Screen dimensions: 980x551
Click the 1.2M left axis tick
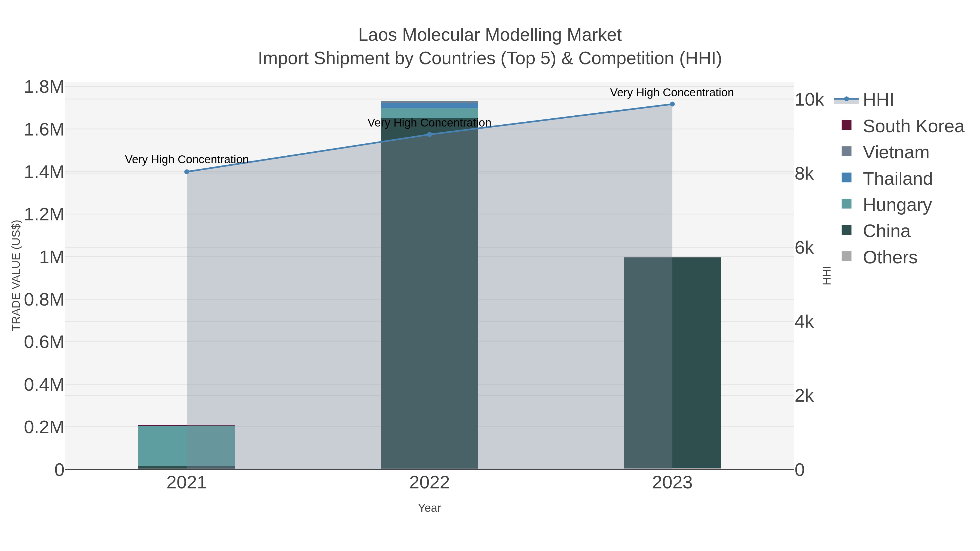tap(44, 215)
